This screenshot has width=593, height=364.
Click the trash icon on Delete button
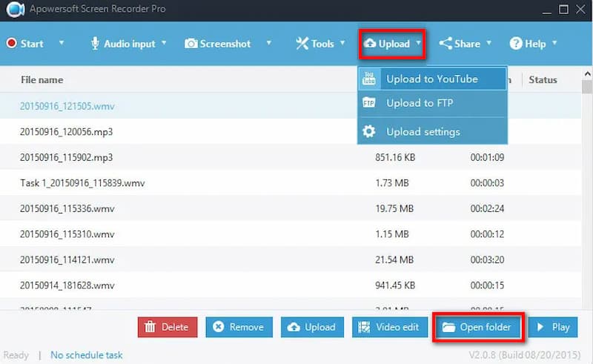click(x=150, y=327)
